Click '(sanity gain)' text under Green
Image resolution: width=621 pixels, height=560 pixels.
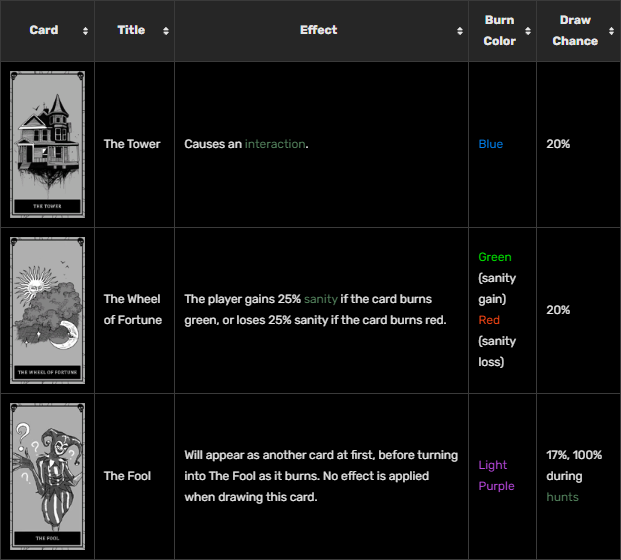pyautogui.click(x=497, y=288)
